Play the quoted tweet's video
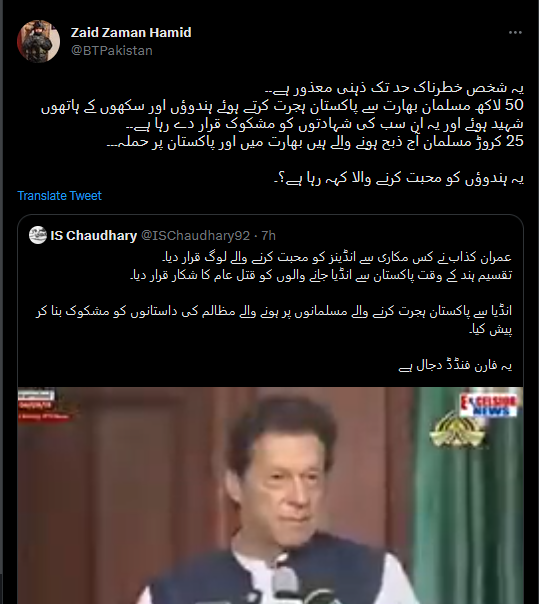Image resolution: width=539 pixels, height=604 pixels. [x=270, y=495]
